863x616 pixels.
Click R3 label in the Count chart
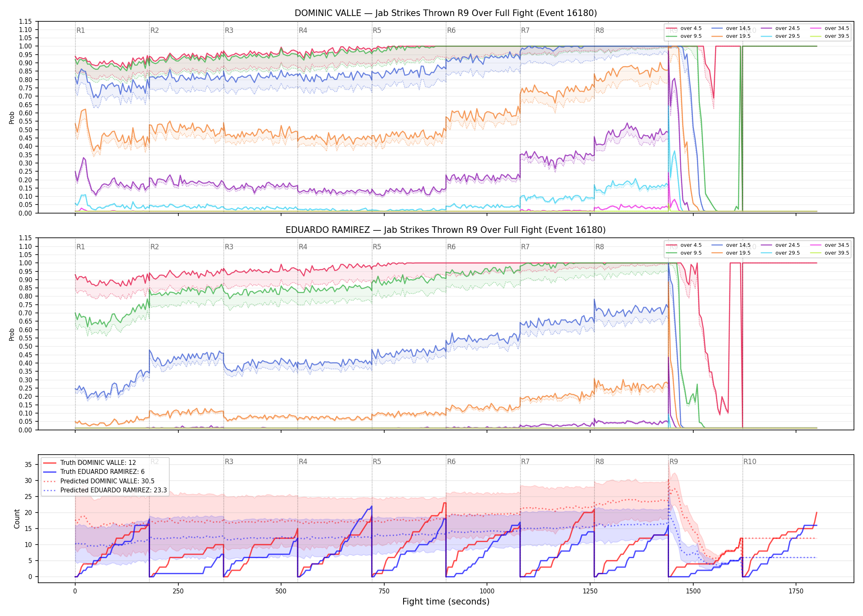[229, 462]
